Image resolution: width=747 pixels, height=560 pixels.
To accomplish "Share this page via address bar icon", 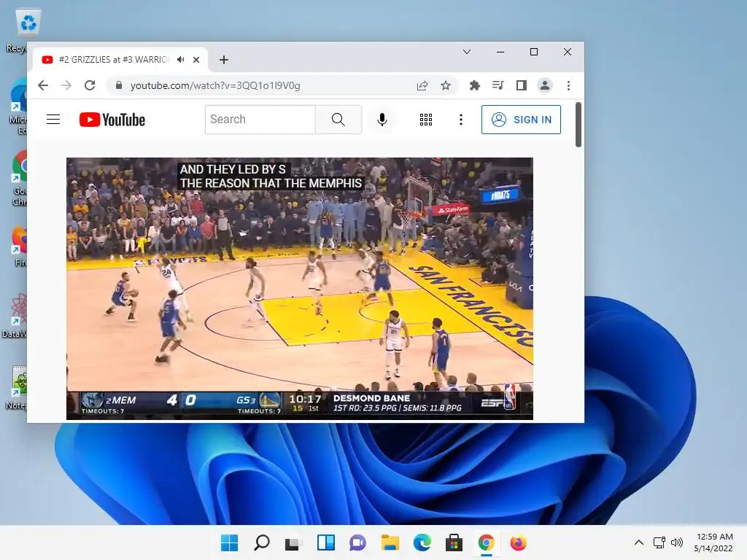I will 422,86.
